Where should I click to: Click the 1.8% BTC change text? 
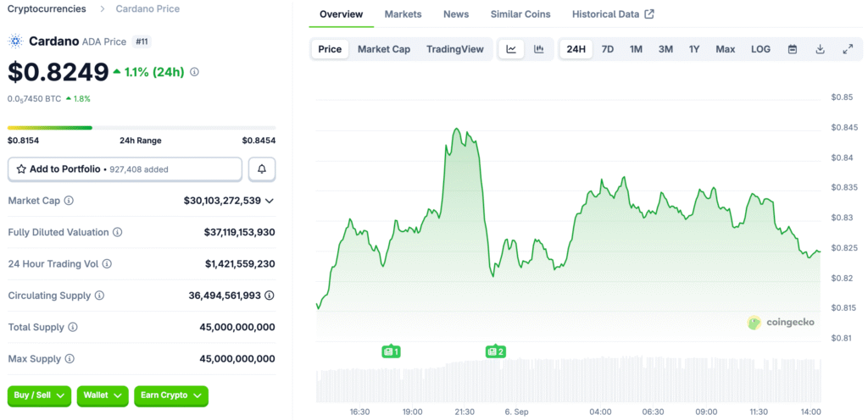(x=82, y=98)
